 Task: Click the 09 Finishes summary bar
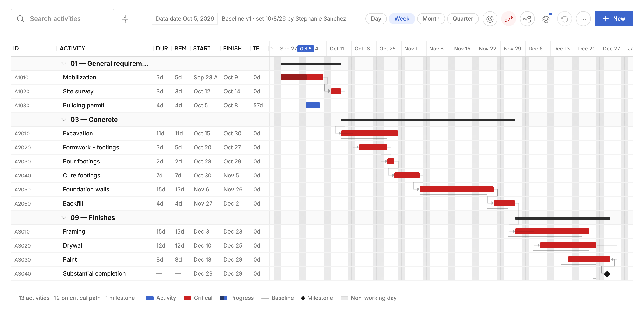pyautogui.click(x=563, y=218)
